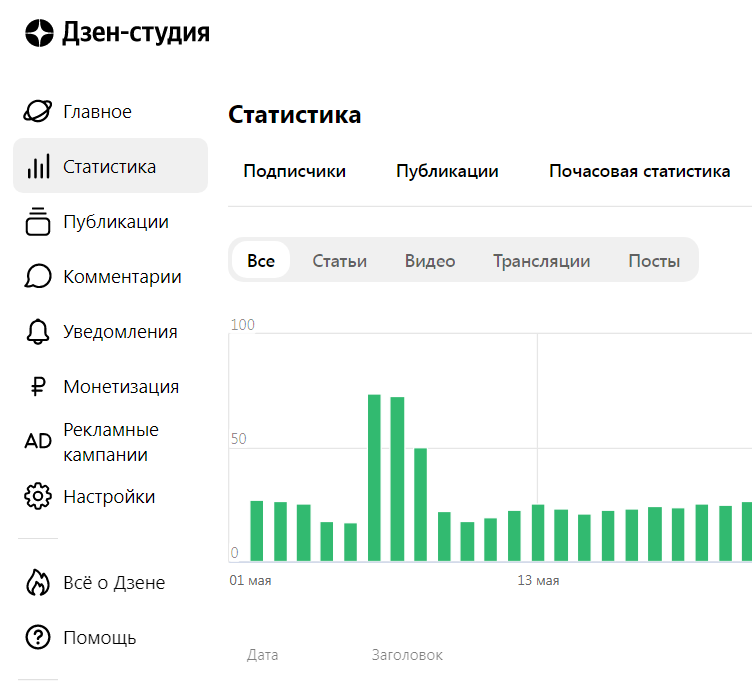
Task: Click the 50 y-axis label
Action: (x=238, y=438)
